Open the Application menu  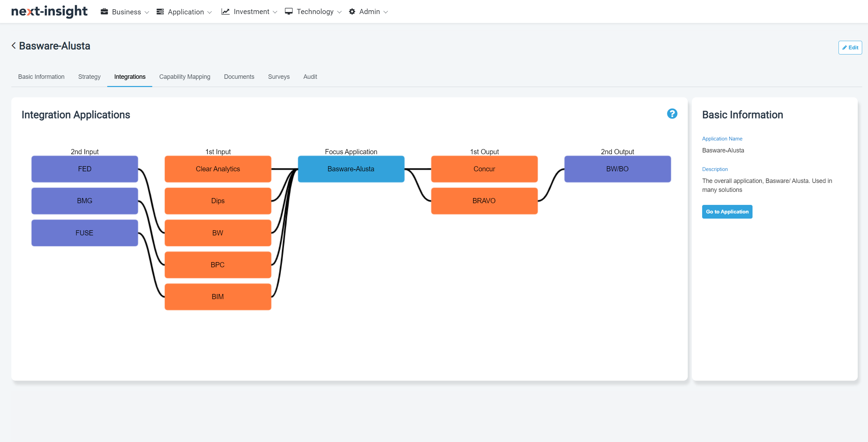coord(184,12)
